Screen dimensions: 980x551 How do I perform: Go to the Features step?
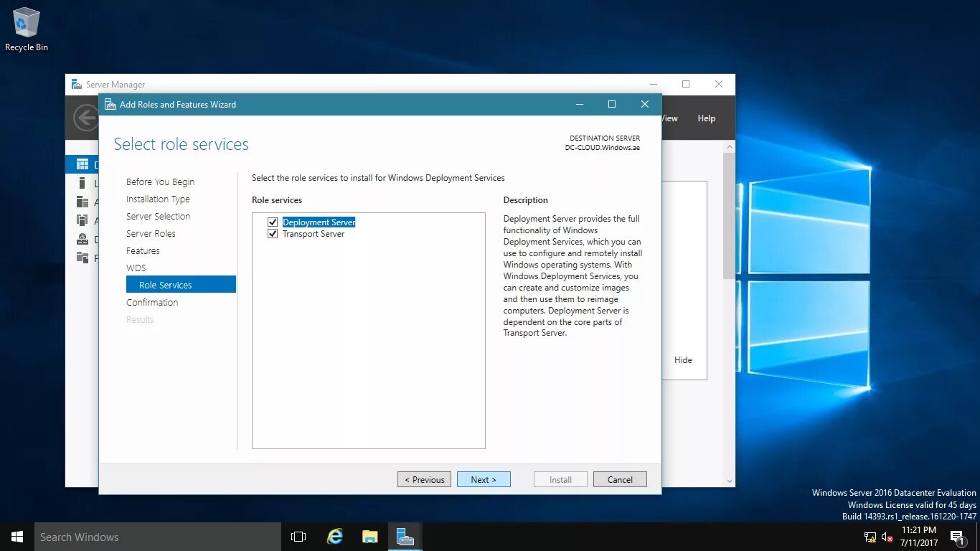pos(143,251)
